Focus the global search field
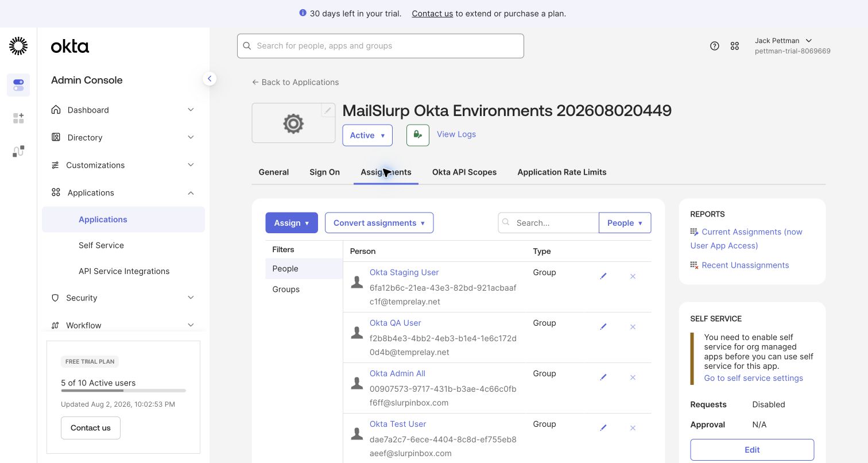 [x=381, y=46]
